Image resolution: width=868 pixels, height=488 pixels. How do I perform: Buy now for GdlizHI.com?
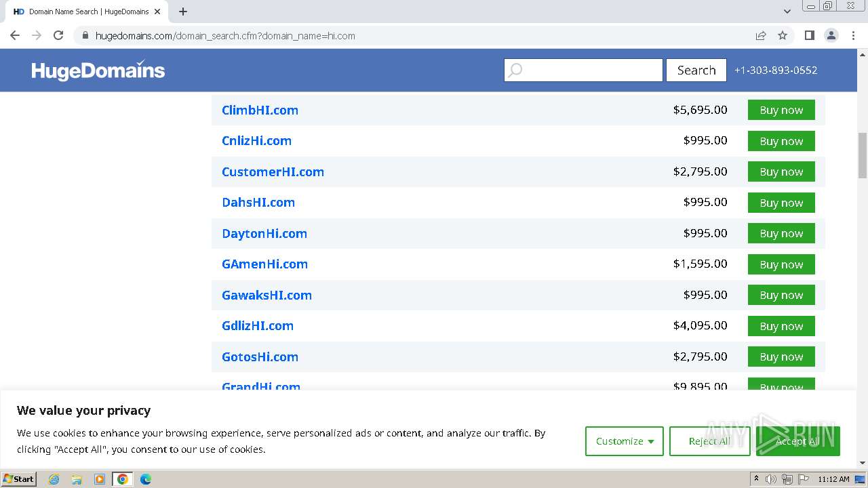pyautogui.click(x=781, y=326)
